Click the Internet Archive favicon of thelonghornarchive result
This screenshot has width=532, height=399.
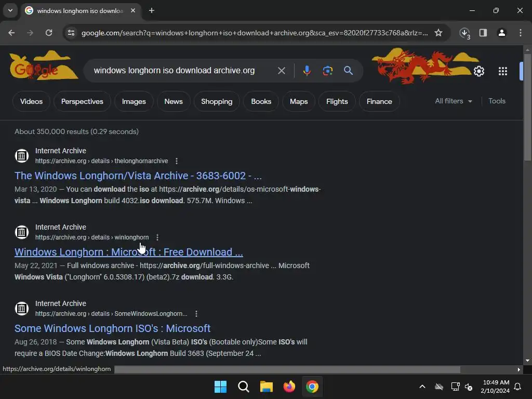click(x=22, y=156)
